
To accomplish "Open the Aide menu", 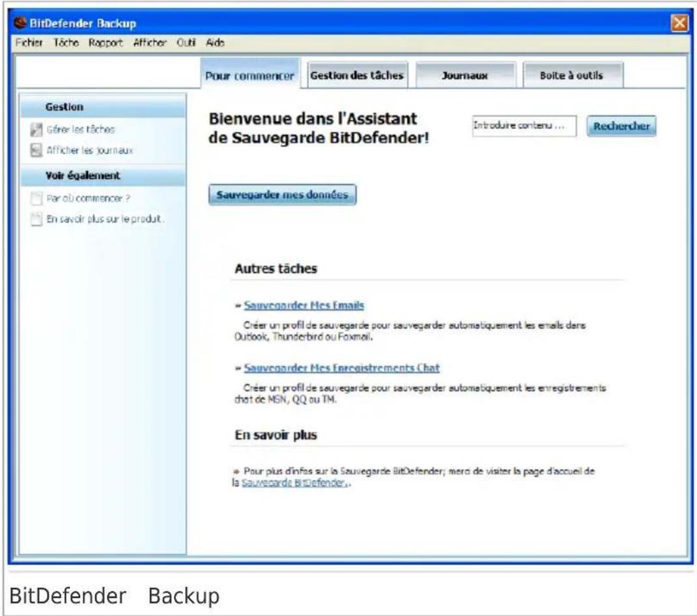I will 215,43.
